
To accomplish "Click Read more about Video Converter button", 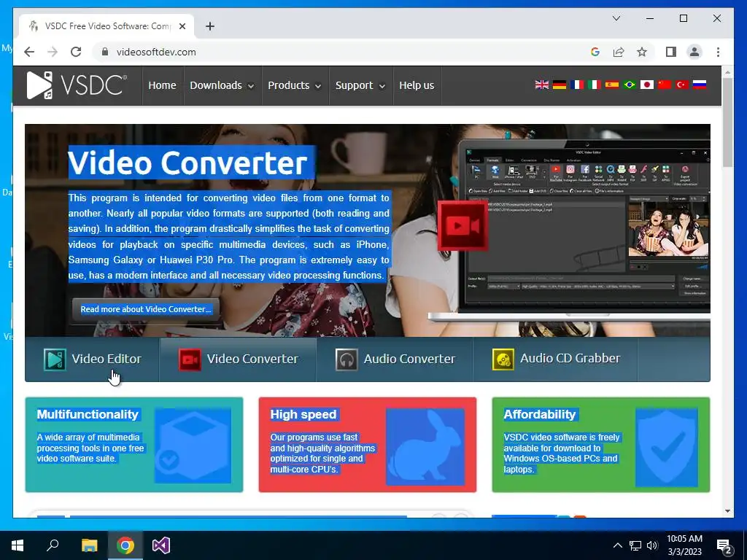I will 146,309.
